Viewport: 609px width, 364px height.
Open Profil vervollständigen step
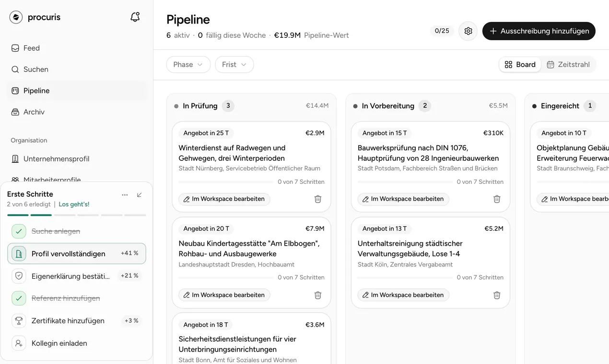tap(77, 254)
